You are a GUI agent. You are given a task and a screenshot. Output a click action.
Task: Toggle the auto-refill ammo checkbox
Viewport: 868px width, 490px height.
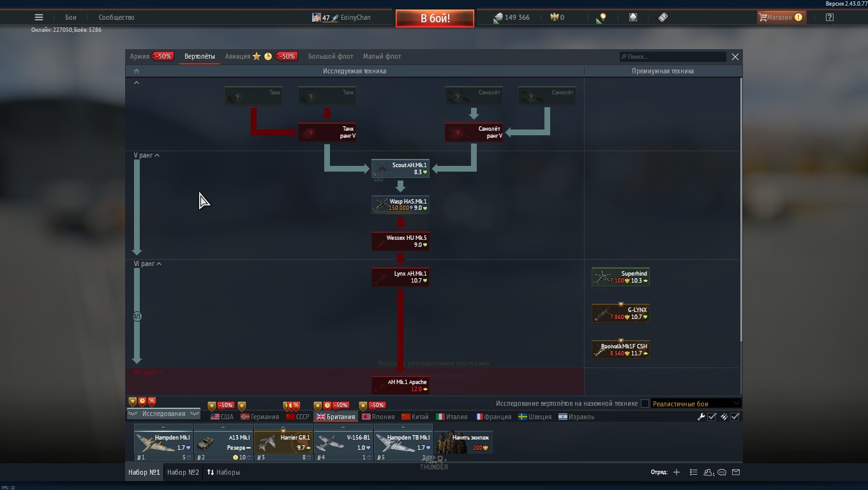click(x=735, y=417)
